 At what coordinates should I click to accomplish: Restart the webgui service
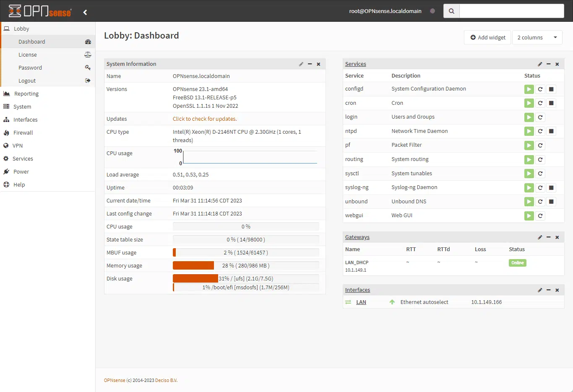pyautogui.click(x=540, y=216)
